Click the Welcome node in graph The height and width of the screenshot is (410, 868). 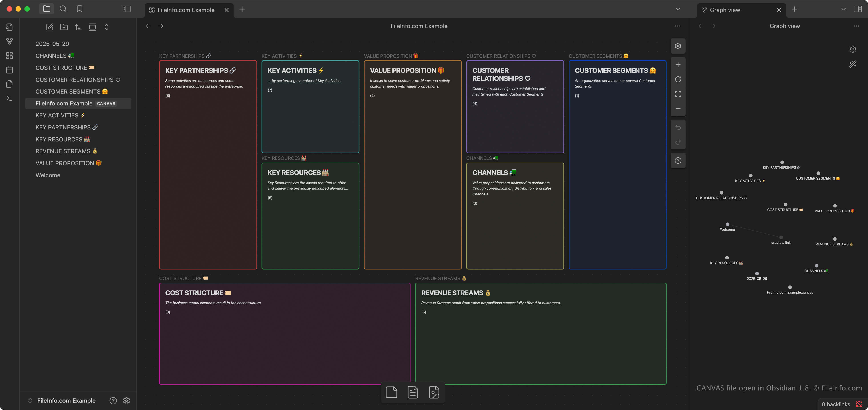click(x=727, y=224)
